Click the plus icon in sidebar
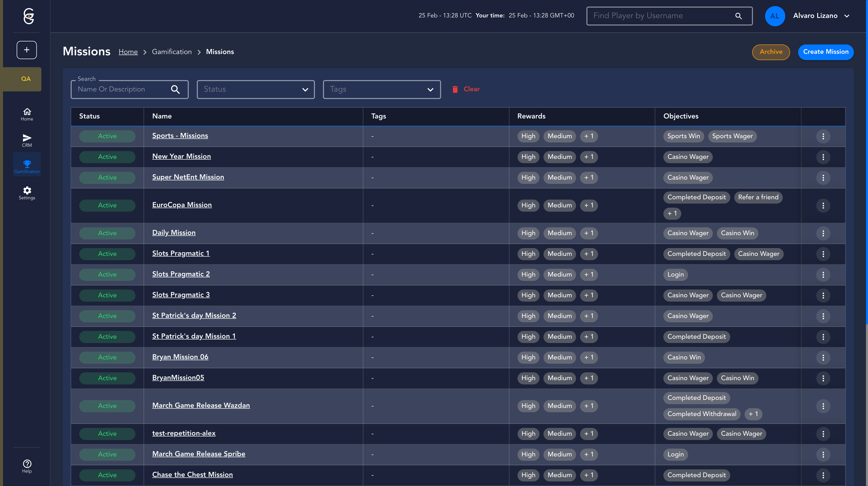Image resolution: width=868 pixels, height=486 pixels. click(26, 50)
